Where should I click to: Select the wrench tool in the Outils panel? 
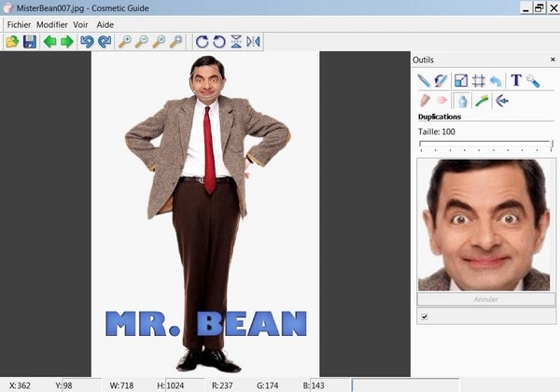[x=533, y=81]
